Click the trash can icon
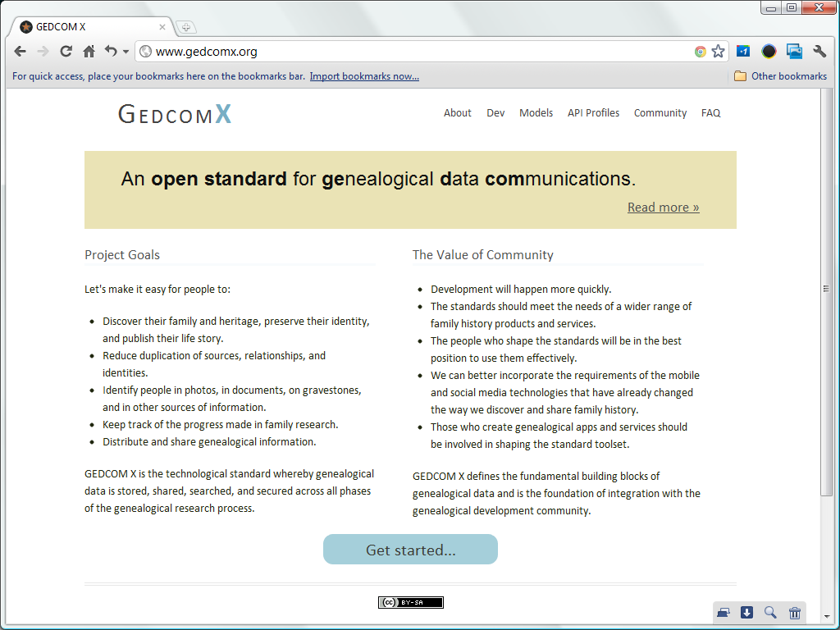This screenshot has height=630, width=840. coord(794,612)
